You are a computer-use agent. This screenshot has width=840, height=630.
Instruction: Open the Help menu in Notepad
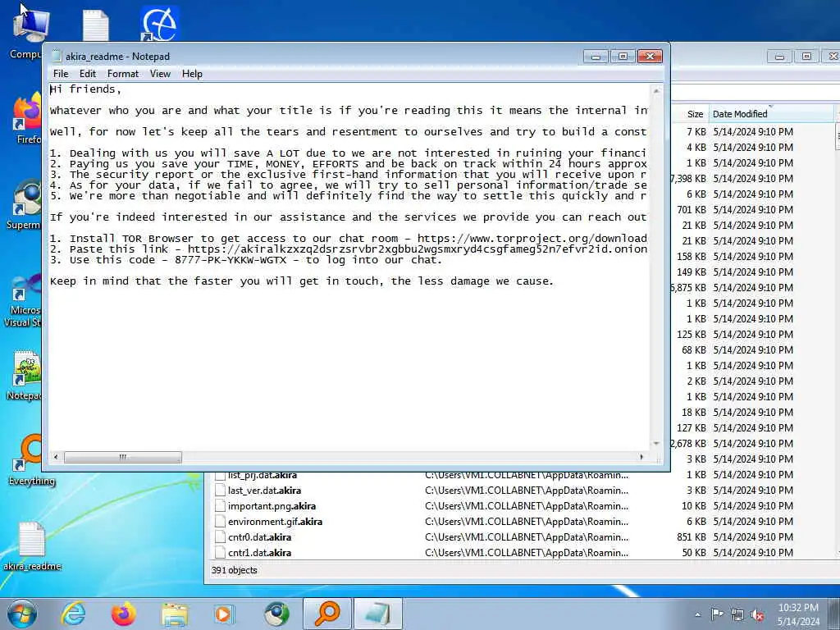coord(192,74)
